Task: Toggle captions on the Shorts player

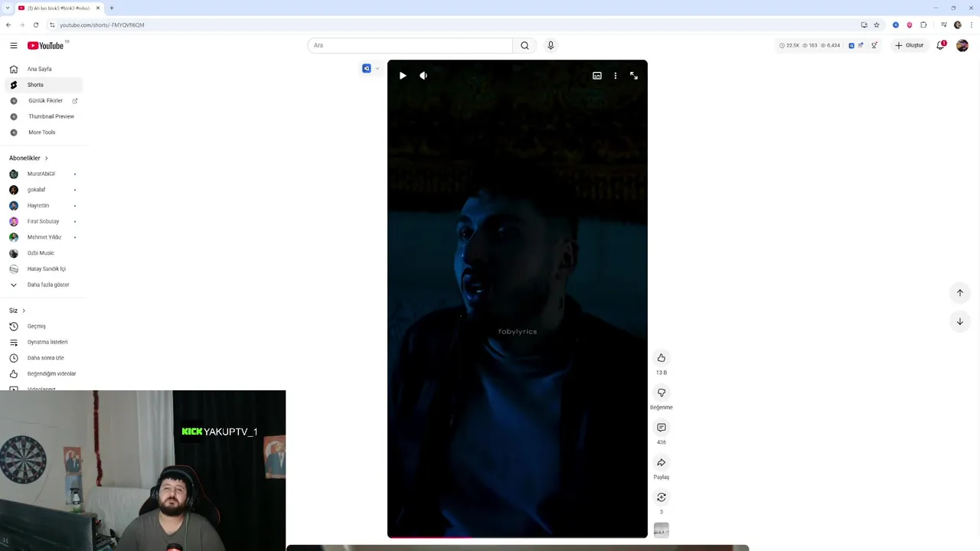Action: coord(597,76)
